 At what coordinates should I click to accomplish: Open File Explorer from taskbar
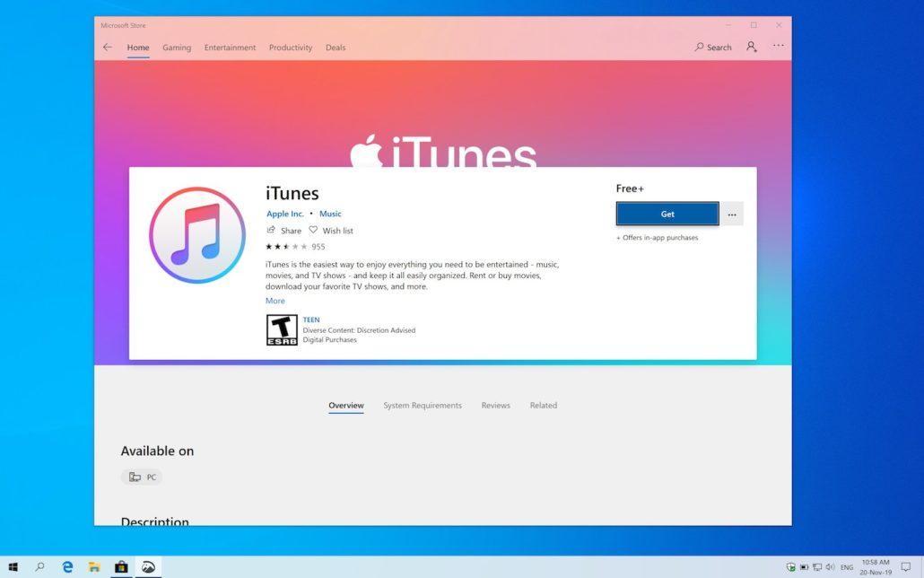tap(94, 567)
